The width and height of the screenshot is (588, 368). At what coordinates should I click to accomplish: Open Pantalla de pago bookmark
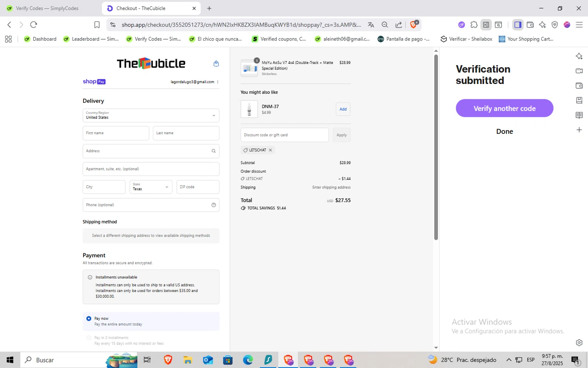[x=404, y=39]
